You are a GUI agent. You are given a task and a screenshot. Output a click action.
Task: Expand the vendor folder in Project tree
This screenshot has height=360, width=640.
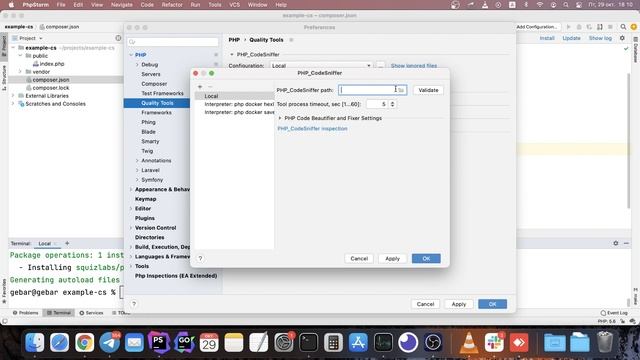(20, 71)
